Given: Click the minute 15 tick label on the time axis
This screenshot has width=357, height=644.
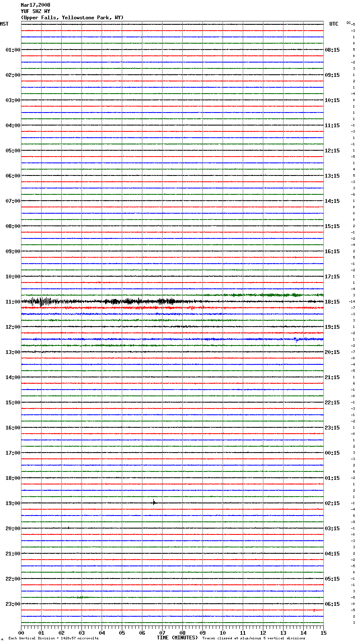Looking at the screenshot, I should pos(323,633).
